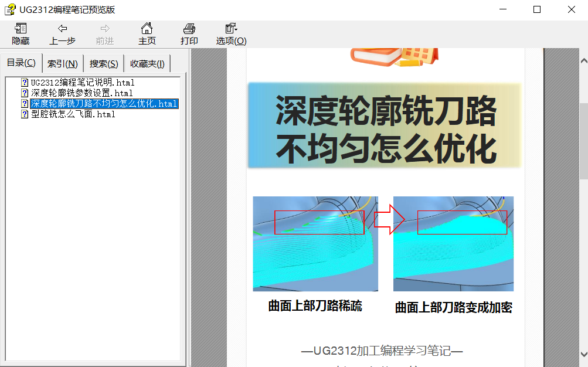588x367 pixels.
Task: Switch to the 收藏夹 tab
Action: pos(147,63)
